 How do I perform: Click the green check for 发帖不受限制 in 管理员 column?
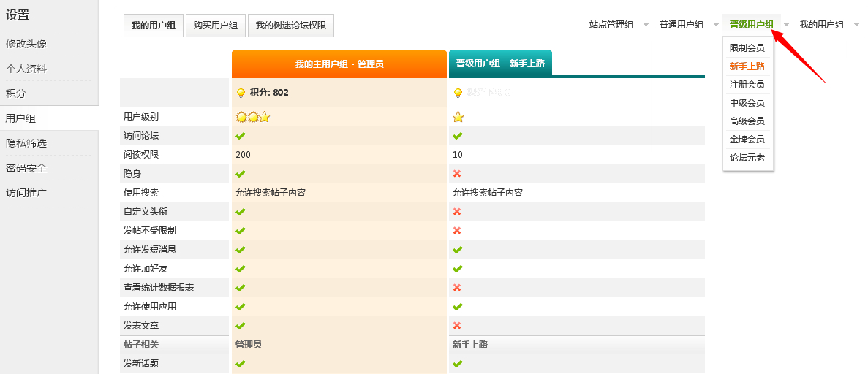(x=241, y=231)
